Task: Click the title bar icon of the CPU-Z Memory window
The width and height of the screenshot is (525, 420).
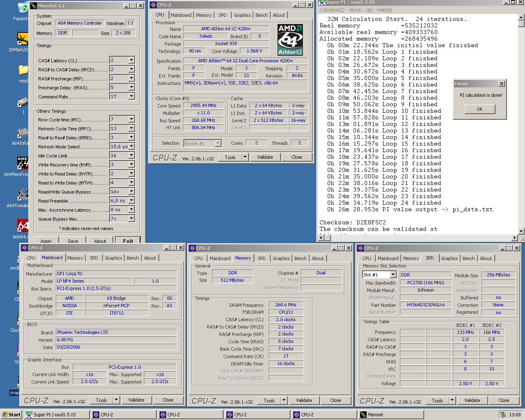Action: 192,248
